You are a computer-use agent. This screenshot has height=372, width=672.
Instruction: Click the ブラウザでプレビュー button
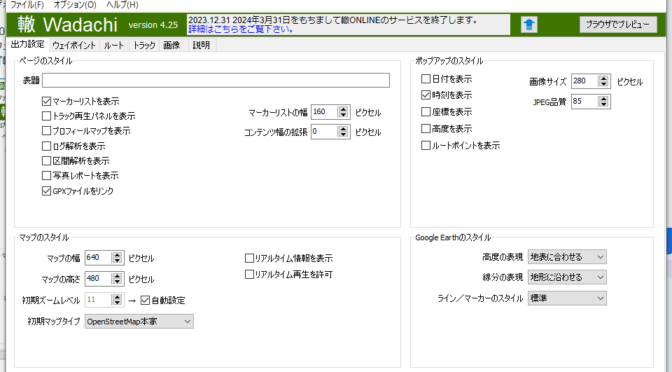(618, 24)
